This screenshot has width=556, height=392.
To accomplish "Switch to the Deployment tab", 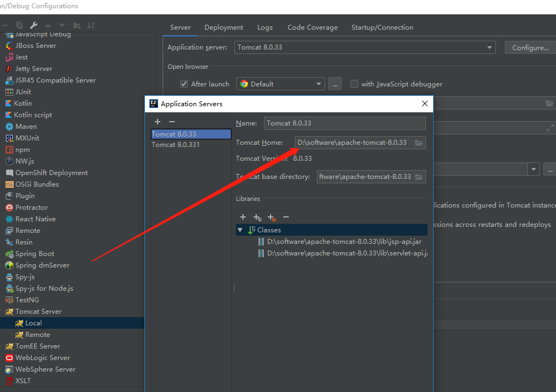I will point(224,28).
